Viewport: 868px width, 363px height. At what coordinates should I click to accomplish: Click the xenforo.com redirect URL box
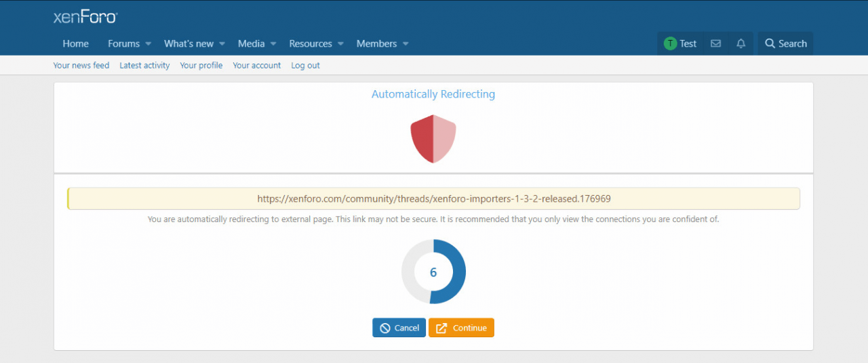(433, 198)
